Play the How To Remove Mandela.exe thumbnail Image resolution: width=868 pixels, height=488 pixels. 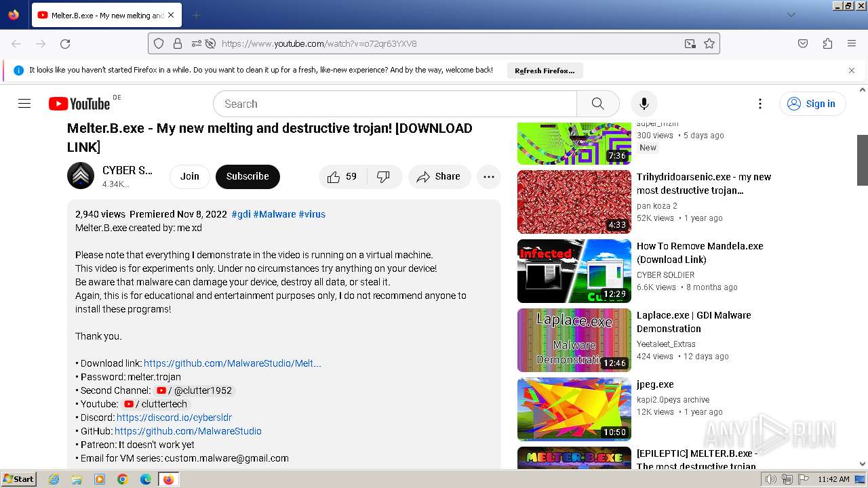click(x=574, y=271)
